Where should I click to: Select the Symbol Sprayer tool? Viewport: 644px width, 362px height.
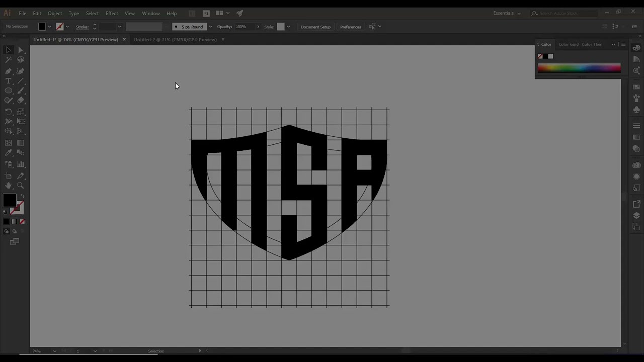[9, 164]
